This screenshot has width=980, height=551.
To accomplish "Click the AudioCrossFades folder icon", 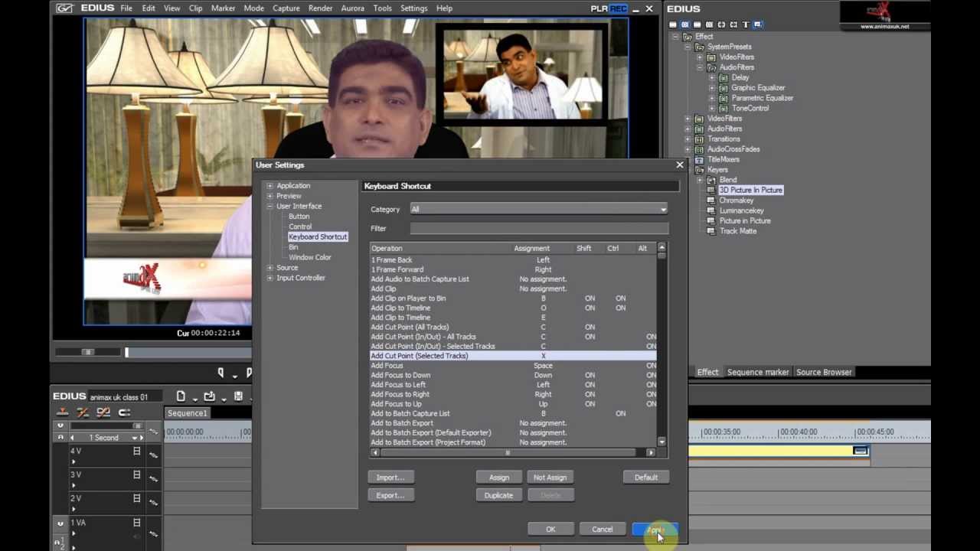I will tap(699, 149).
